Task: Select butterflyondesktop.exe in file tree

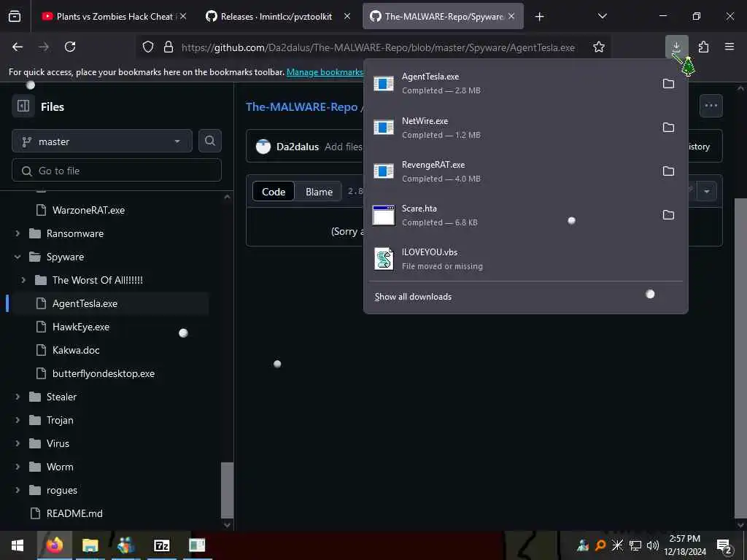Action: (x=104, y=373)
